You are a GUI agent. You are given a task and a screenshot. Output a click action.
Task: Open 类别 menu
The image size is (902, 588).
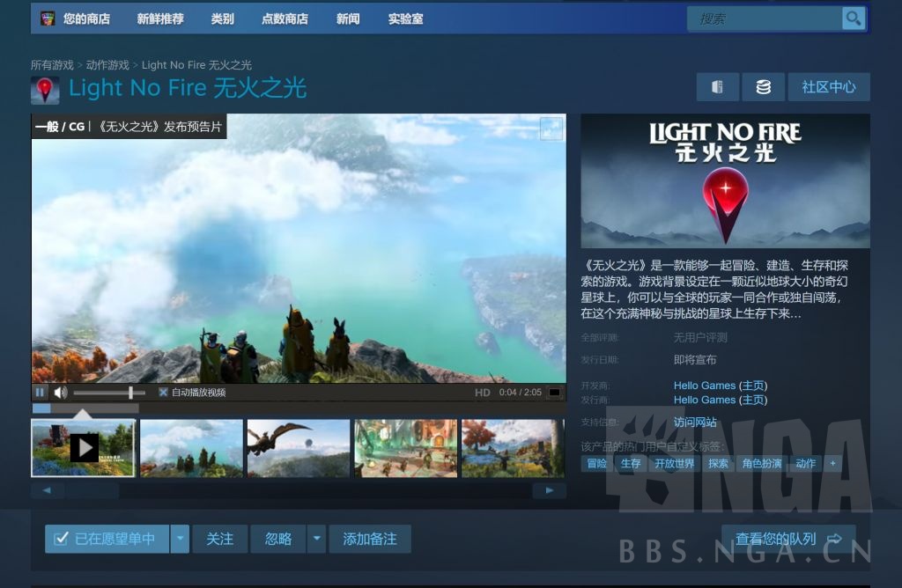pyautogui.click(x=222, y=18)
